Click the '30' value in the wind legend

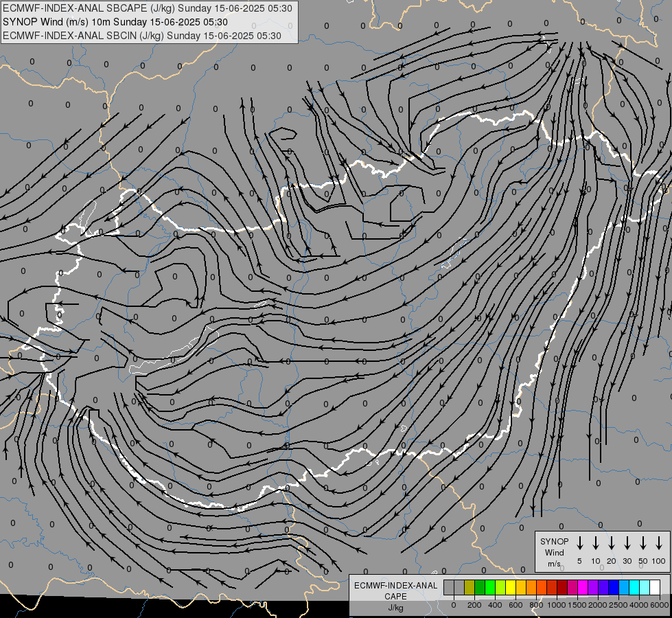tap(627, 561)
